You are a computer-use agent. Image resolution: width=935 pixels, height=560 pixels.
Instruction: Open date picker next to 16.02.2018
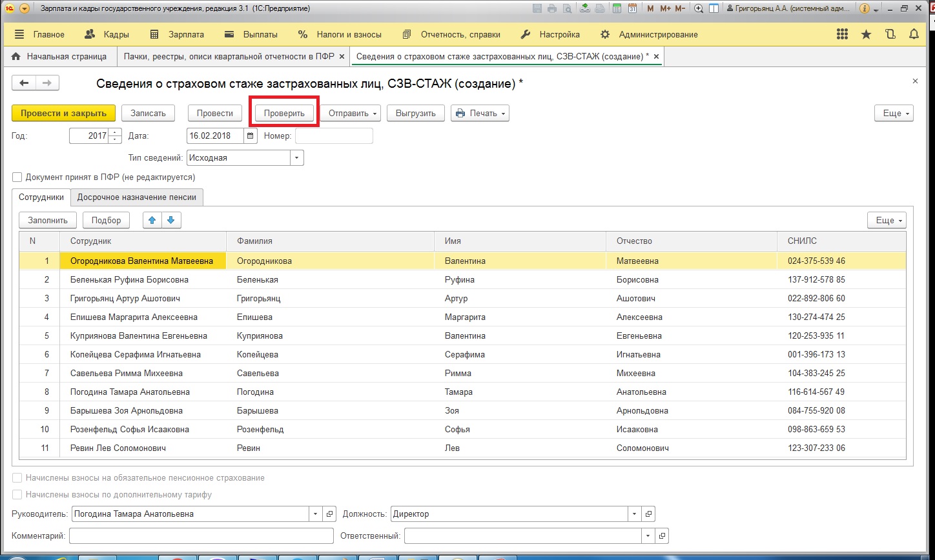[x=251, y=136]
